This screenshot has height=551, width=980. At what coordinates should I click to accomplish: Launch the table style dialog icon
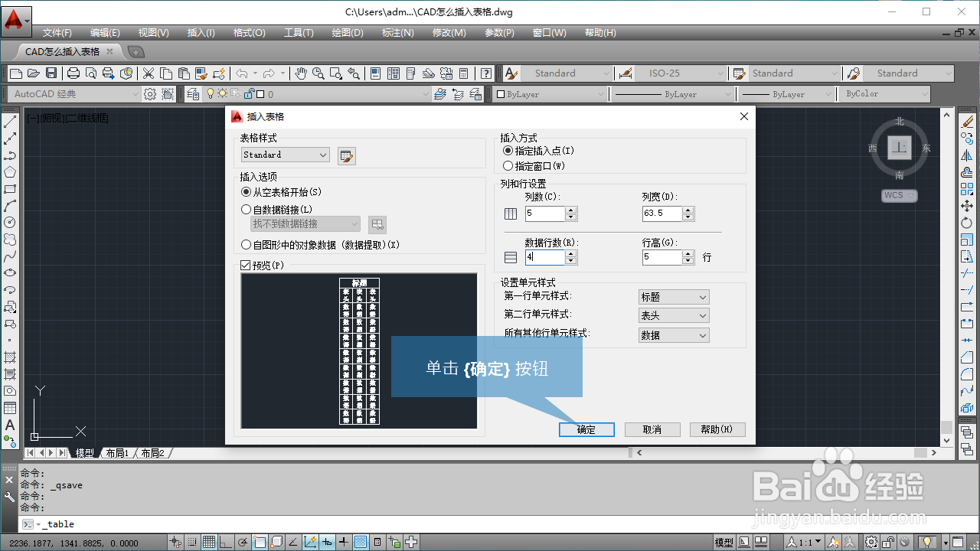click(x=347, y=156)
